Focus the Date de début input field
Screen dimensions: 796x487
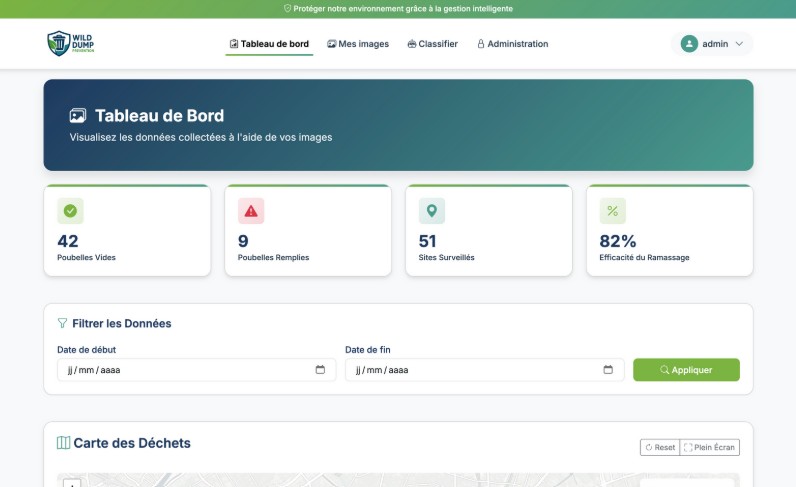(180, 370)
